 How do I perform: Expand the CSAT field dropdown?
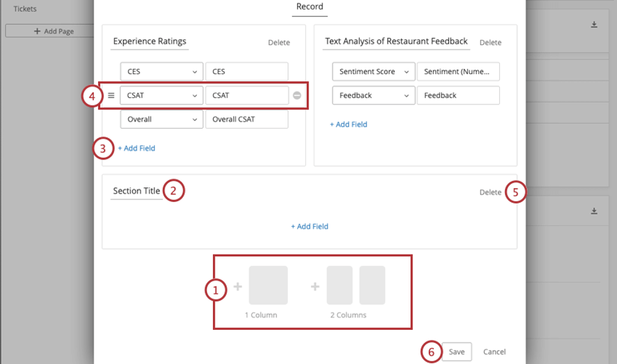point(162,96)
